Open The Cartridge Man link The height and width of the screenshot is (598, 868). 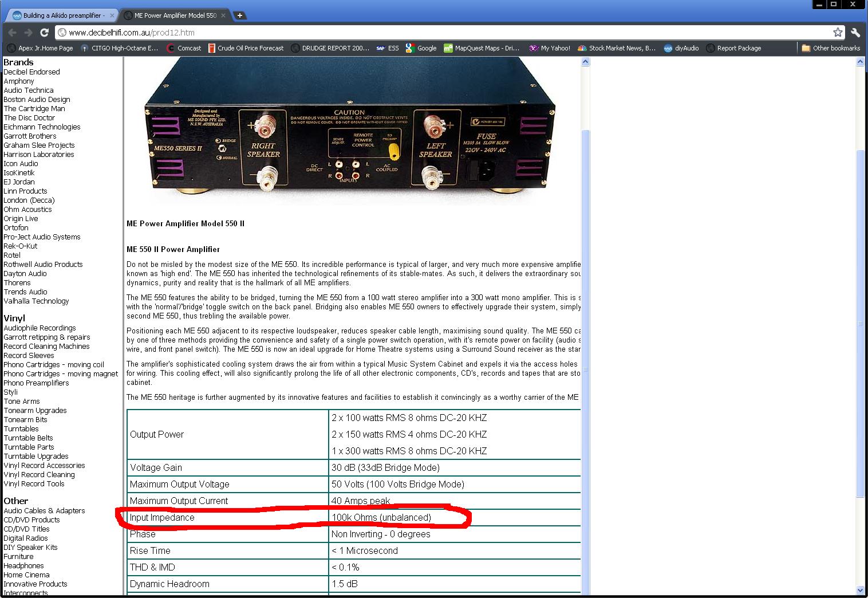34,108
